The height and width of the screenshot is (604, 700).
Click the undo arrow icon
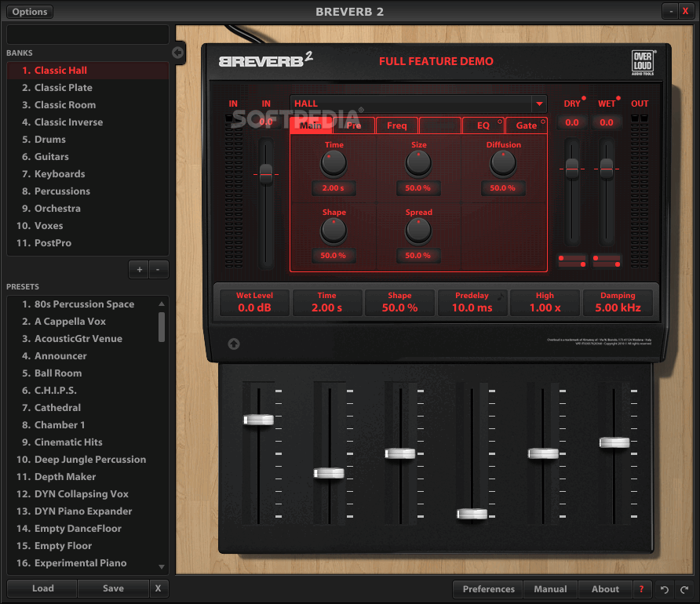click(664, 589)
